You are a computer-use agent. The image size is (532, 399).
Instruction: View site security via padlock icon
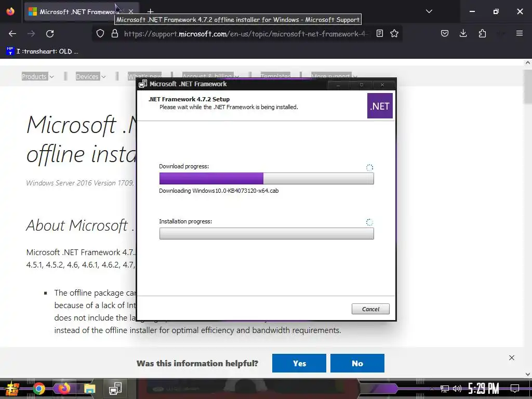[115, 33]
